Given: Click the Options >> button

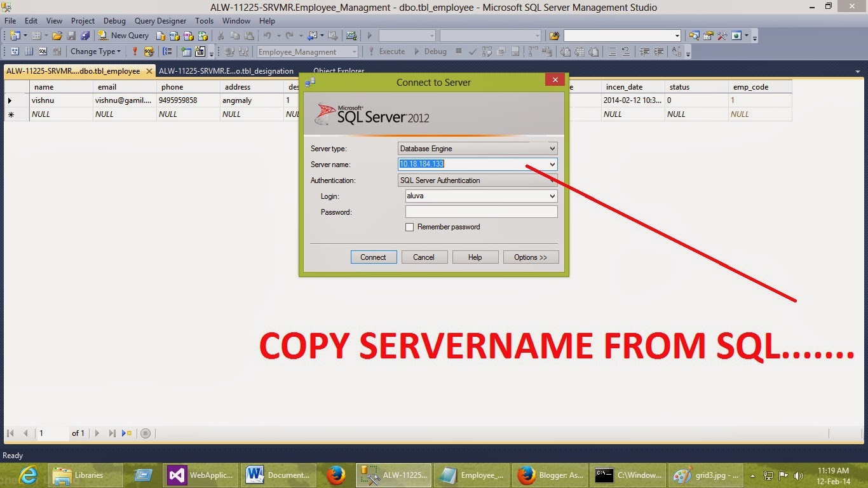Looking at the screenshot, I should (x=531, y=257).
